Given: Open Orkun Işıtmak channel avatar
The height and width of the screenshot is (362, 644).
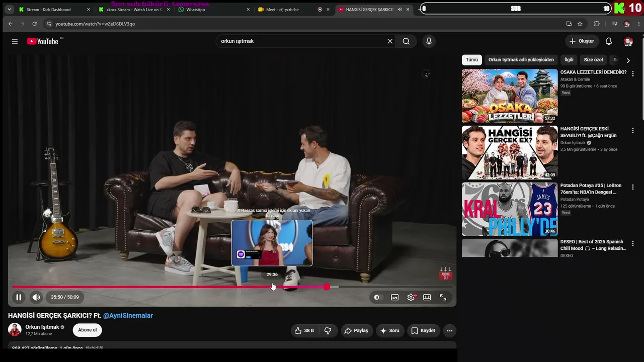Looking at the screenshot, I should 15,330.
